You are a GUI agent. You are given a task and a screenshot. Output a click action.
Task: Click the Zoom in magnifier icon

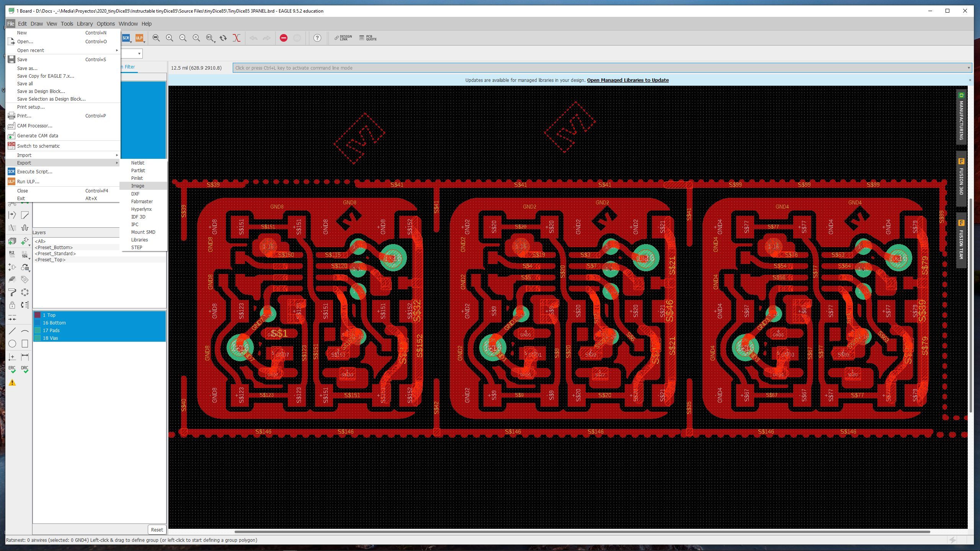click(170, 38)
